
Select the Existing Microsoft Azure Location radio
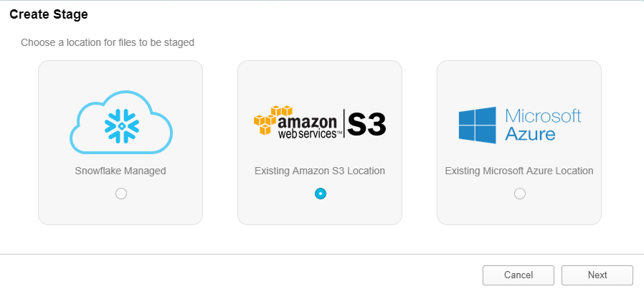(519, 194)
